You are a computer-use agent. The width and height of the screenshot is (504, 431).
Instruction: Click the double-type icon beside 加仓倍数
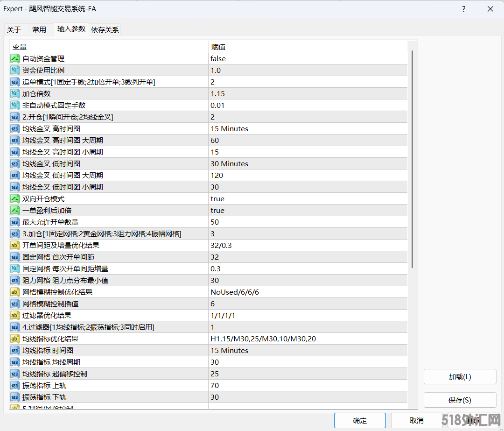pos(15,94)
